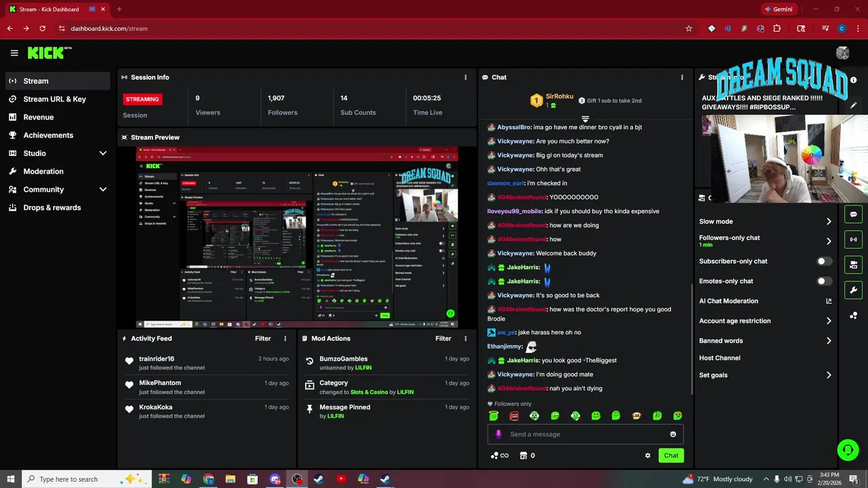
Task: Open Mod Actions Filter dropdown
Action: coord(443,338)
